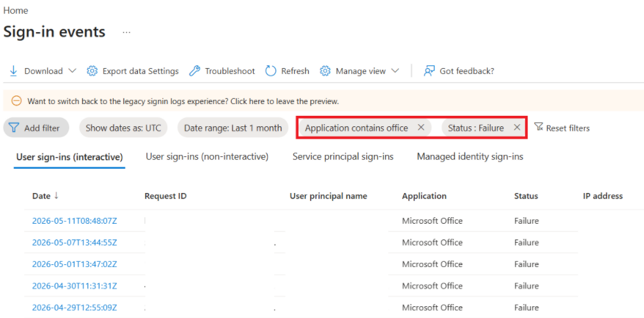
Task: Click the Add filter funnel icon
Action: click(14, 128)
